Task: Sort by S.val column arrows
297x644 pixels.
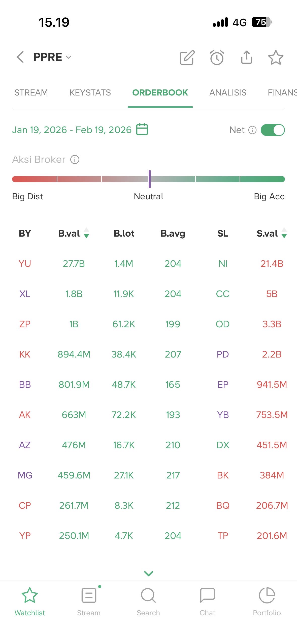Action: point(284,233)
